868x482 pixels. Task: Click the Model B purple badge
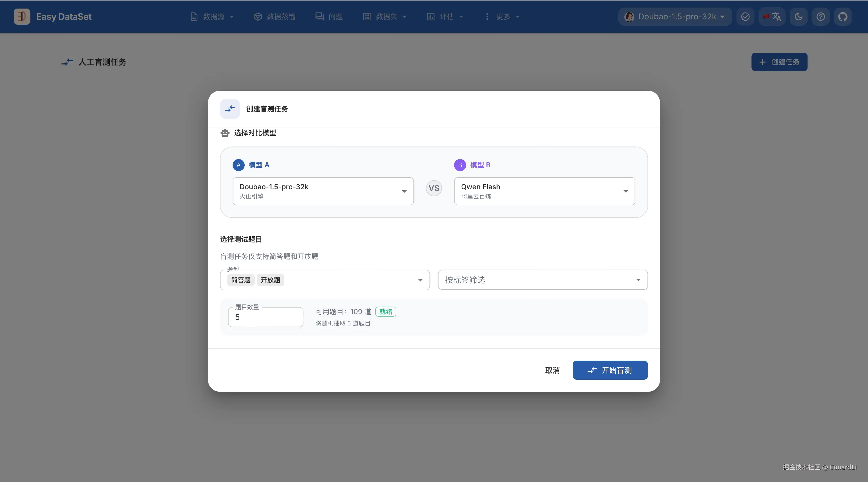tap(460, 165)
